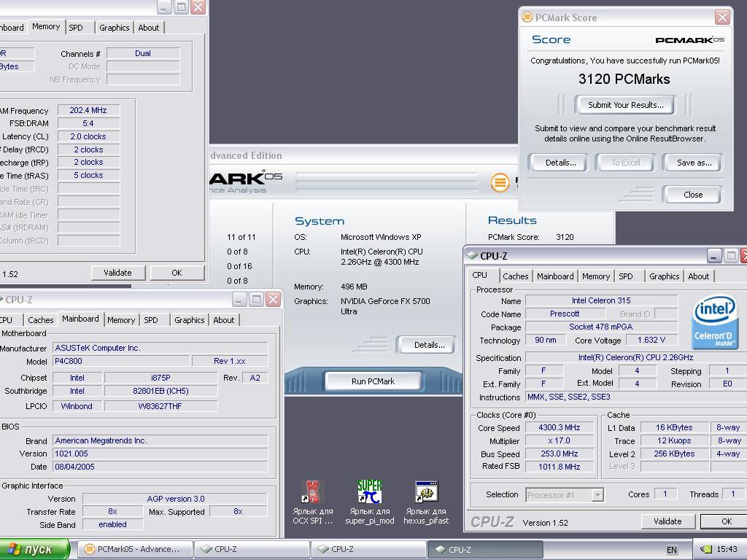Select the Memory tab in Memory CPU-Z window

(x=46, y=27)
